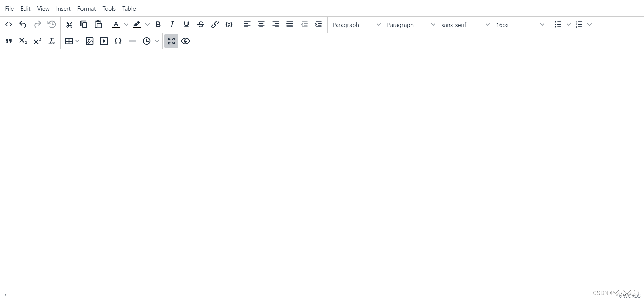This screenshot has height=299, width=644.
Task: Apply background highlight color icon
Action: coord(137,24)
